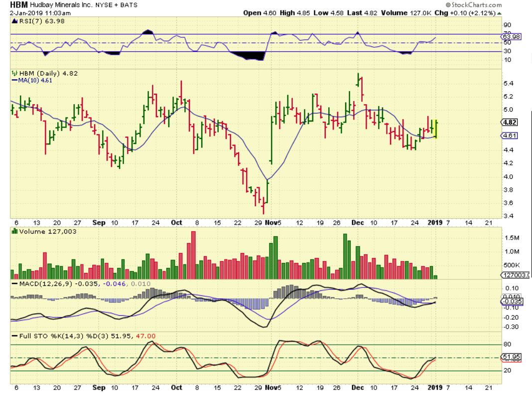
Task: Click the Nov5 label under the price panel
Action: [273, 223]
